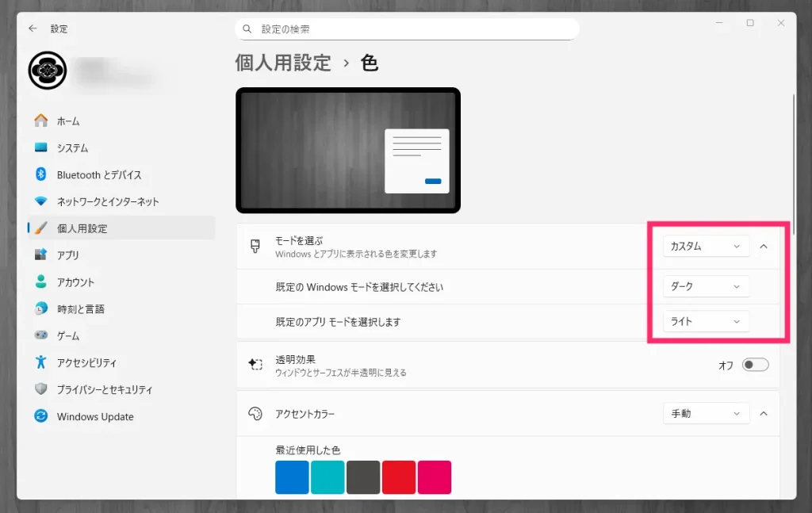Toggle the 透明効果 switch
The image size is (812, 513).
755,365
